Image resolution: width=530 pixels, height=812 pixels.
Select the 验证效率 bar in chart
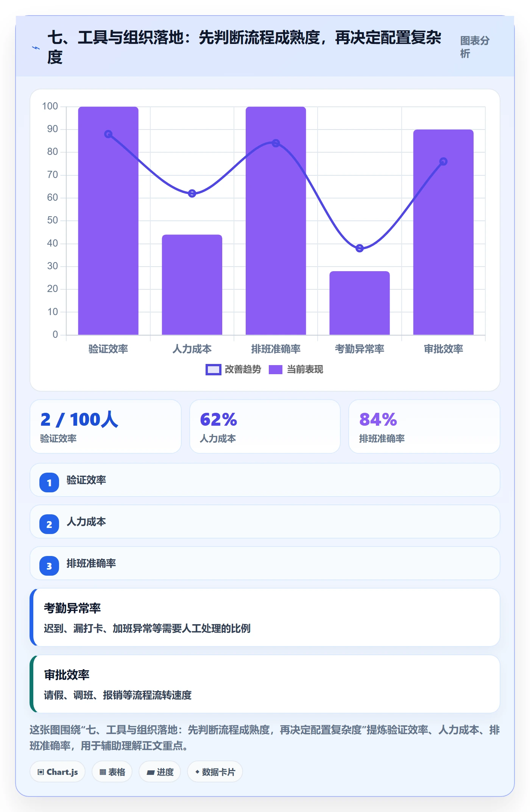tap(108, 221)
